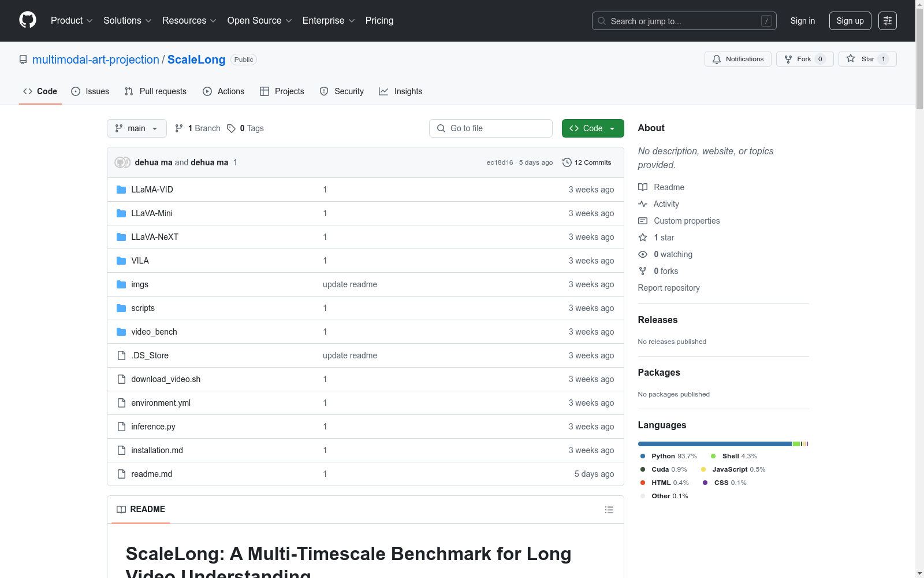The height and width of the screenshot is (578, 924).
Task: Click the Python 93.7% language entry
Action: [669, 456]
